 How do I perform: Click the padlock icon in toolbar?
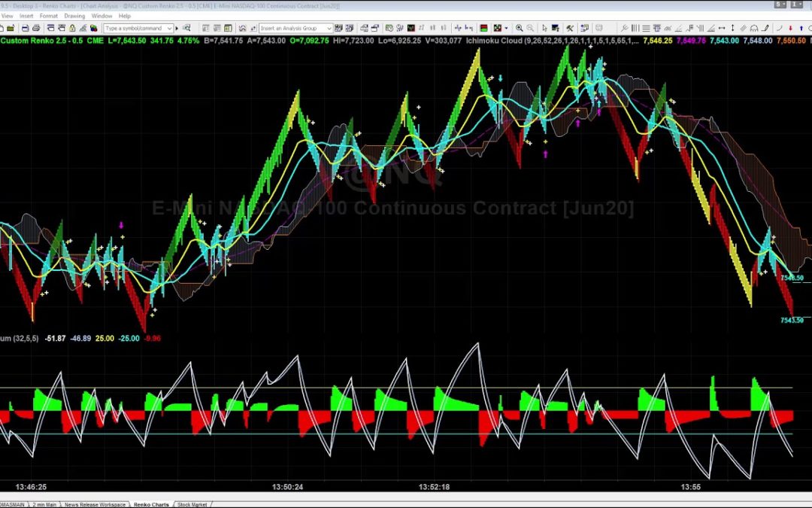tap(71, 28)
